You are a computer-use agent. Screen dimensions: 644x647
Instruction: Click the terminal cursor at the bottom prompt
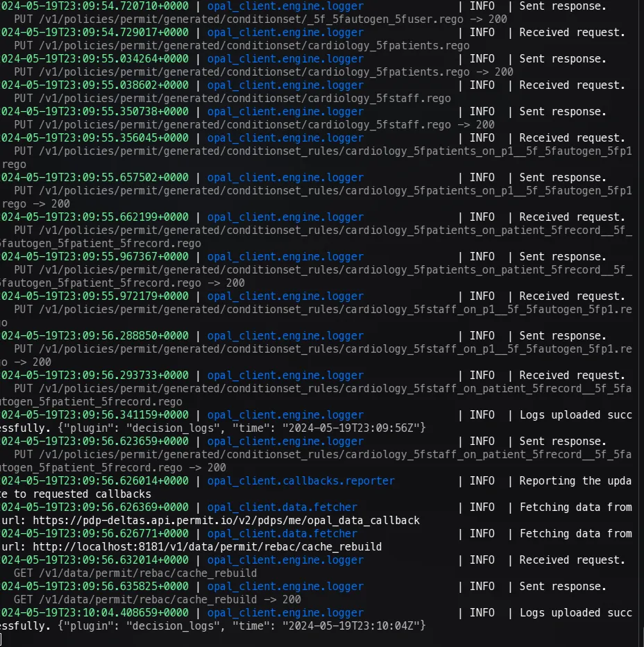pyautogui.click(x=2, y=639)
